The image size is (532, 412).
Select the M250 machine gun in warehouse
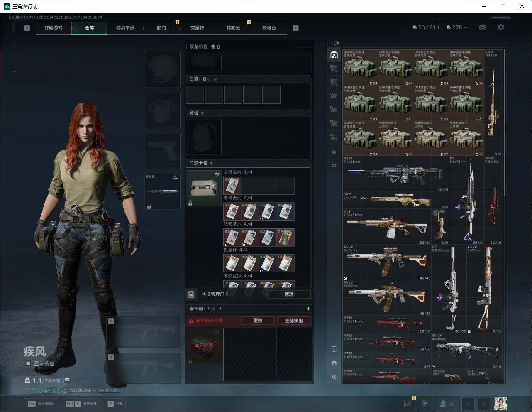[396, 174]
